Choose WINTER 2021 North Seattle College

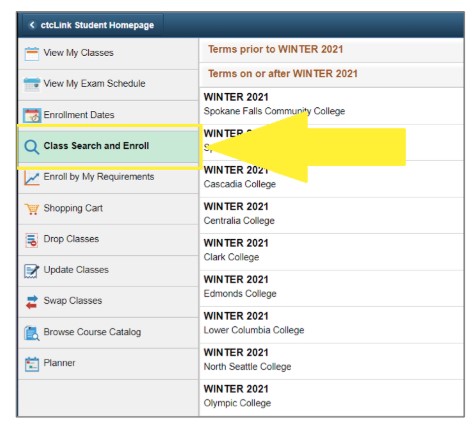(x=331, y=361)
